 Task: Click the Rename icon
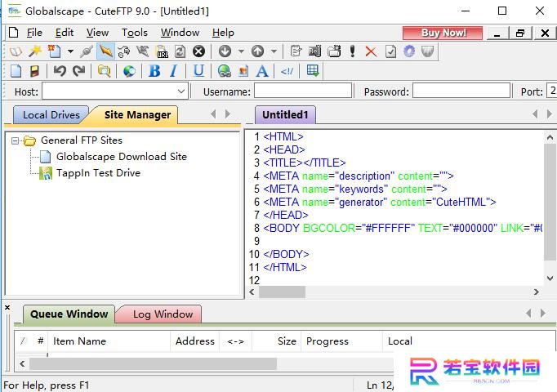point(314,51)
